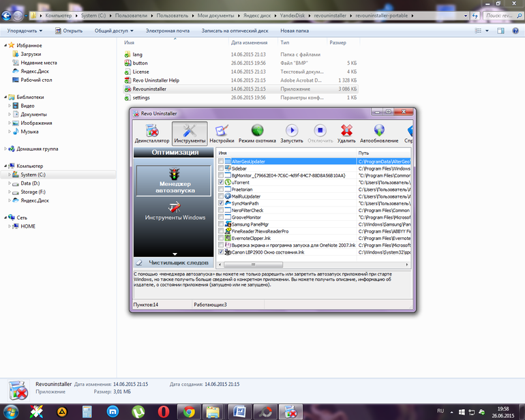Click the Windows Start button

(10, 412)
